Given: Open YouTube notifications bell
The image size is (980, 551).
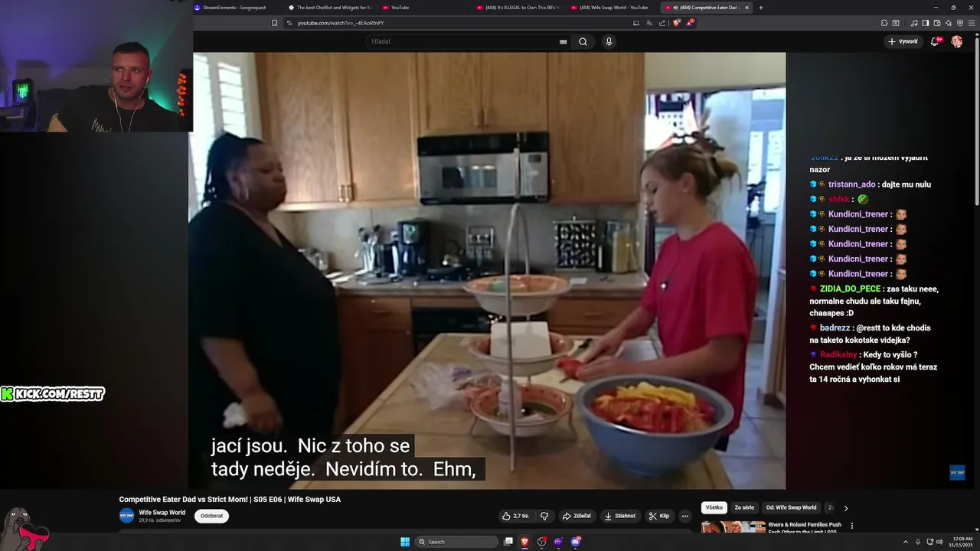Looking at the screenshot, I should 935,41.
